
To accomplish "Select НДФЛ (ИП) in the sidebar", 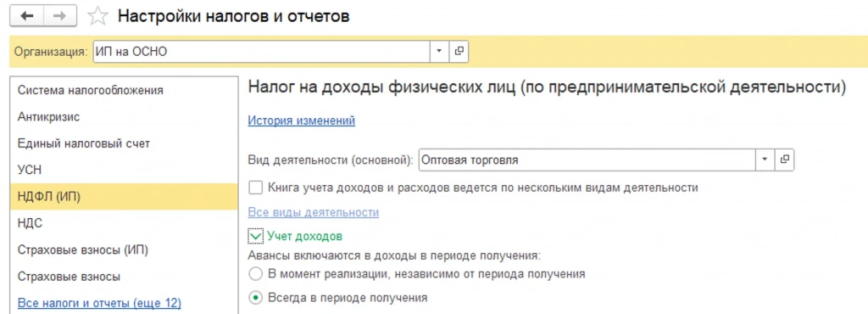I will 124,197.
